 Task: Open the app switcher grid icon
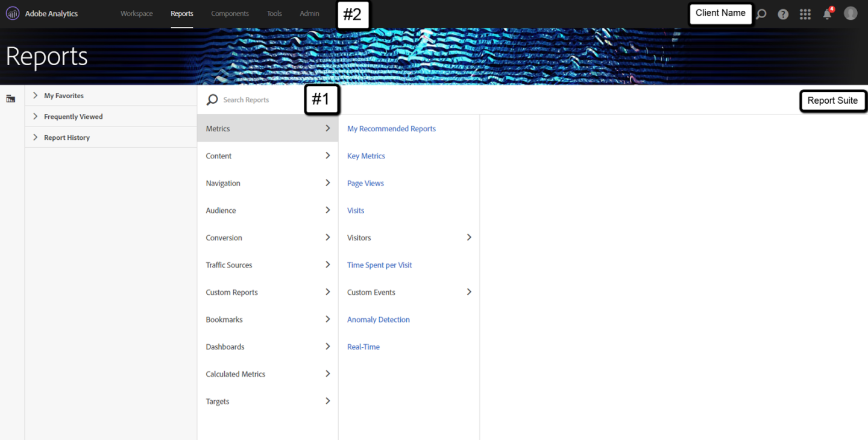tap(805, 14)
